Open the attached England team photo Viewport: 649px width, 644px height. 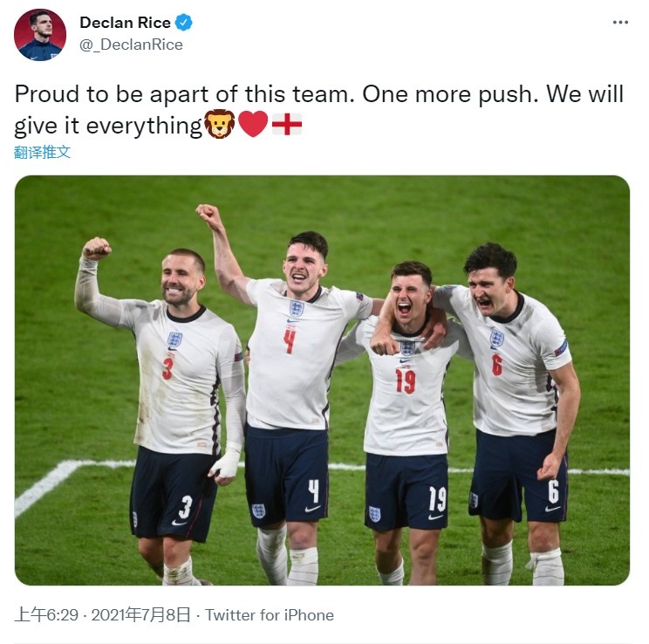pyautogui.click(x=322, y=380)
